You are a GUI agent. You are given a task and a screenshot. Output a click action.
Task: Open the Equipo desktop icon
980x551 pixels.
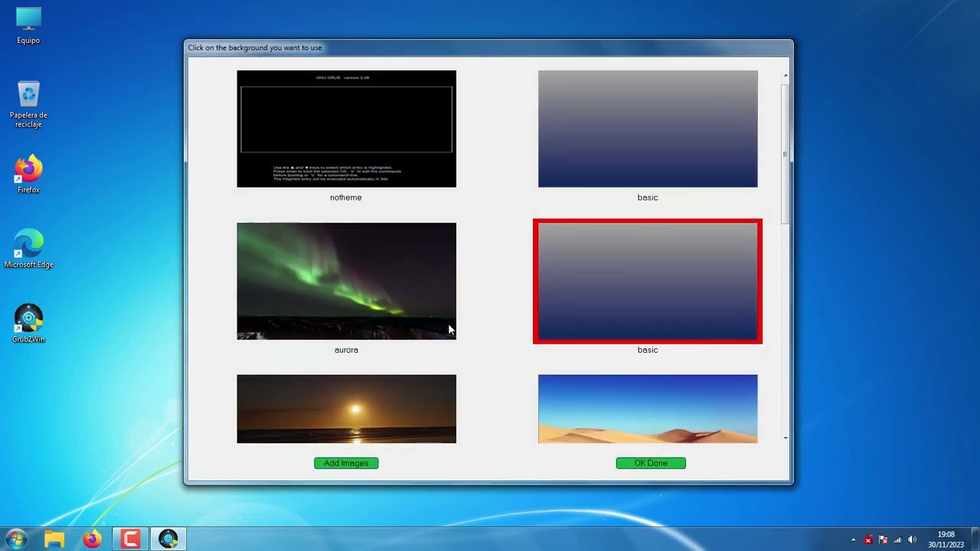pos(28,25)
